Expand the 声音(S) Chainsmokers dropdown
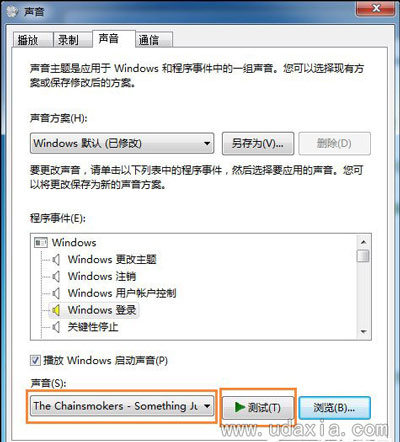The width and height of the screenshot is (400, 442). tap(122, 406)
